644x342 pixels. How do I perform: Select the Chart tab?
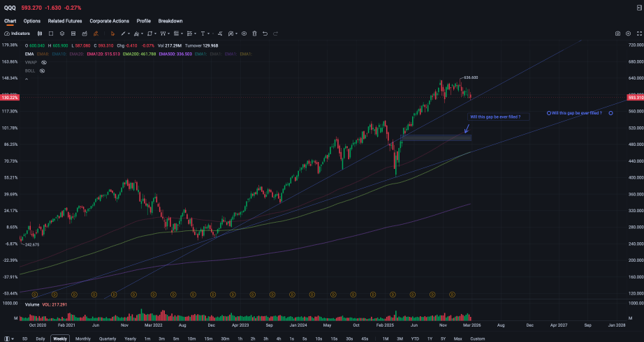10,21
